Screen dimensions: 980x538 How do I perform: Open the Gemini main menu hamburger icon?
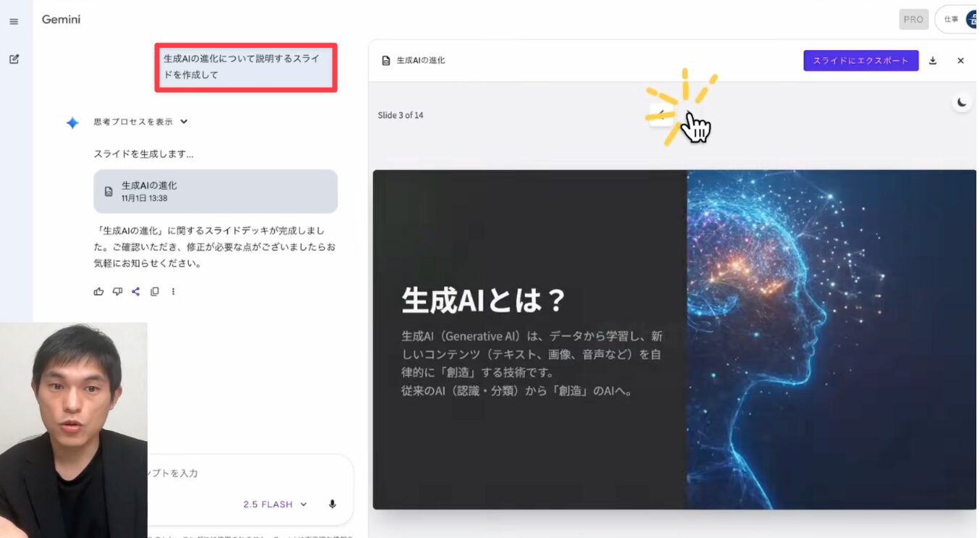point(14,22)
